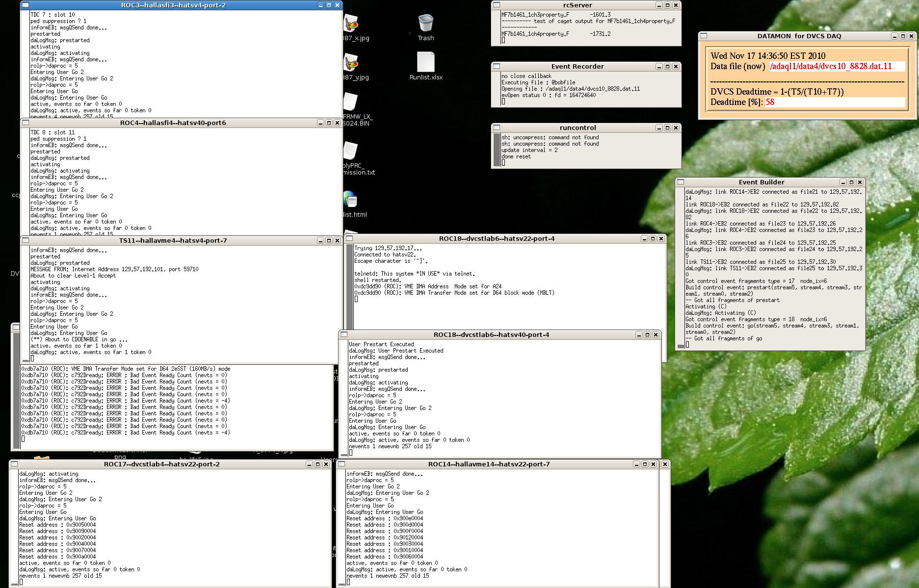This screenshot has width=919, height=588.
Task: Open window menu of ROC4 hallasfi4 terminal
Action: 26,123
